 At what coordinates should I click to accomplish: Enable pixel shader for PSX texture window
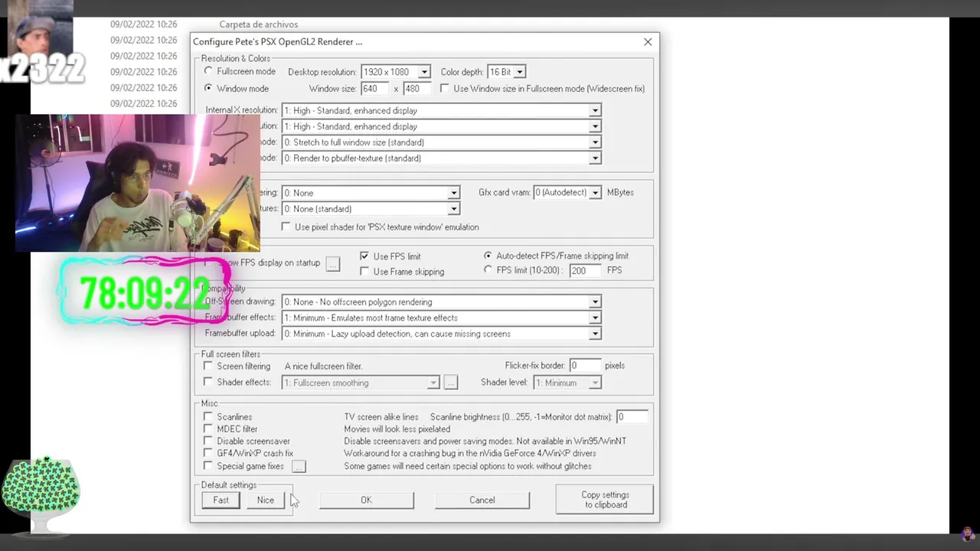point(286,227)
